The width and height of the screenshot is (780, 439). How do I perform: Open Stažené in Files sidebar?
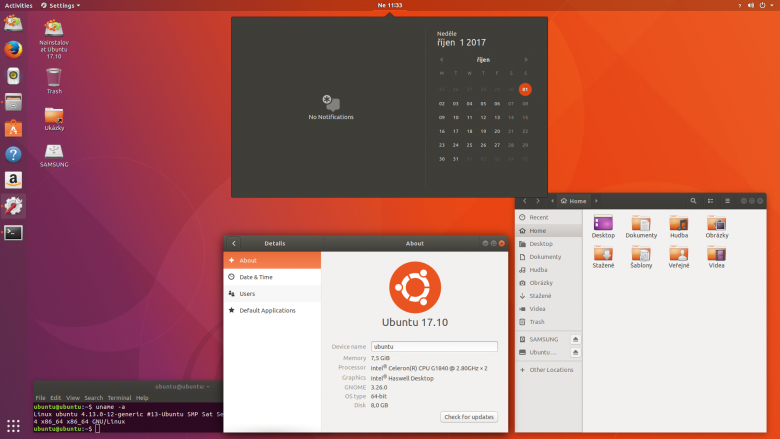click(x=549, y=295)
